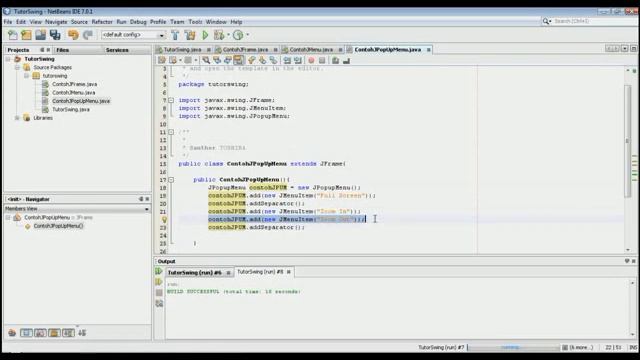Click the running task progress bar
This screenshot has width=640, height=360.
(513, 347)
